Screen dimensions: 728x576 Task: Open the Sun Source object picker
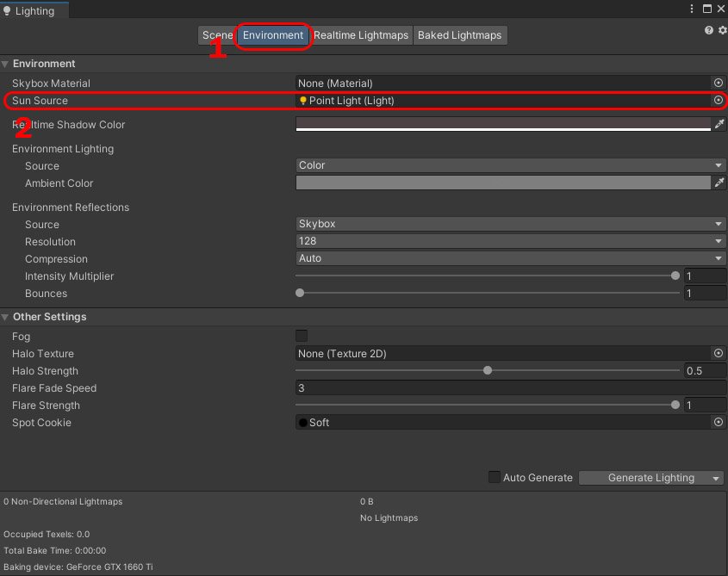pos(718,100)
